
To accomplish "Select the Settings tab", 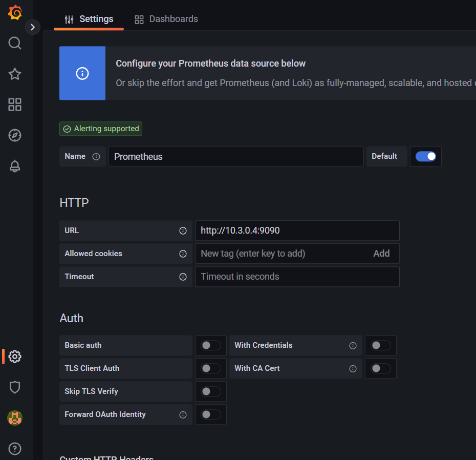I will (x=89, y=19).
